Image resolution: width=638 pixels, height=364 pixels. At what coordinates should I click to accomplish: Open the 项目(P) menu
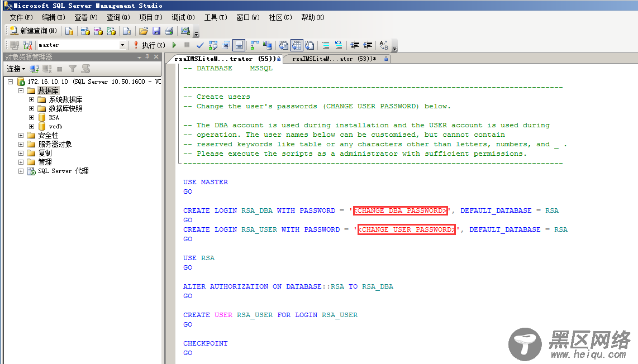coord(151,17)
